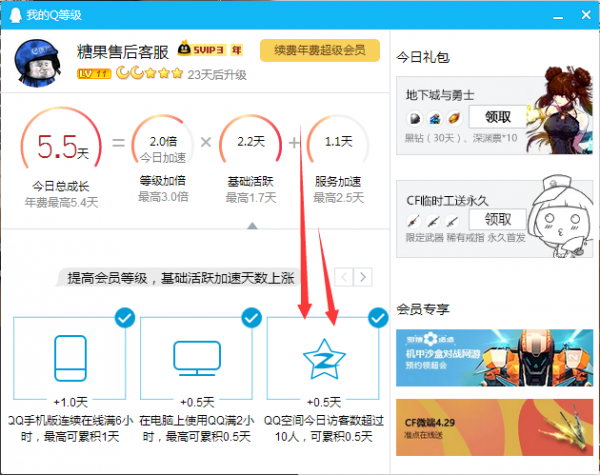The height and width of the screenshot is (475, 600).
Task: Click the 年费最高5.4天 text
Action: click(x=62, y=202)
